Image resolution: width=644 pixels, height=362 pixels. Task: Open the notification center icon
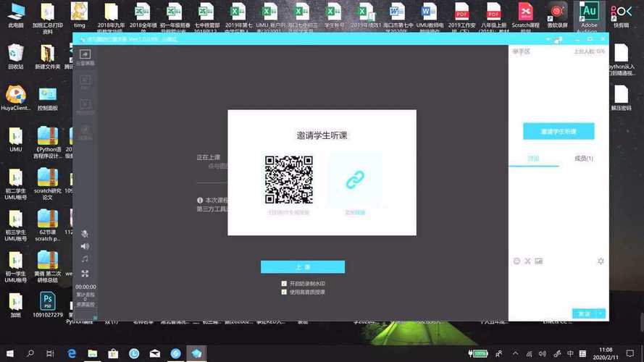[630, 353]
